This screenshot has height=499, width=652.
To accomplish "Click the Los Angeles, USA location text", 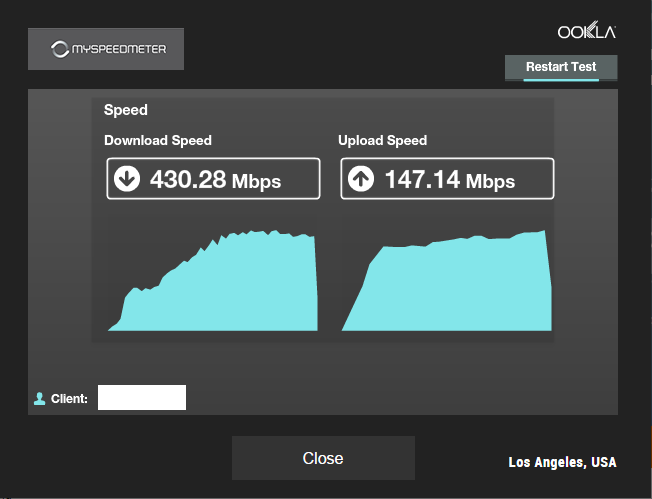I will (x=562, y=462).
